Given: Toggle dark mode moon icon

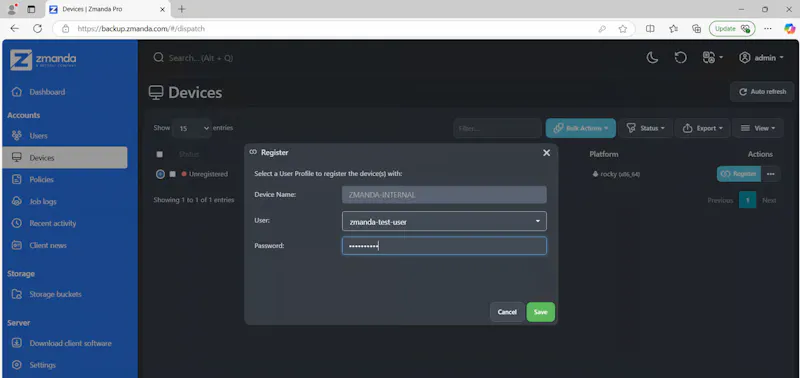Looking at the screenshot, I should [652, 58].
